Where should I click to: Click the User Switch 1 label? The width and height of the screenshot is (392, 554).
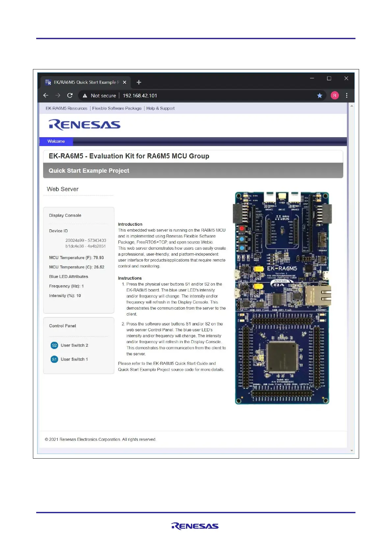point(74,359)
